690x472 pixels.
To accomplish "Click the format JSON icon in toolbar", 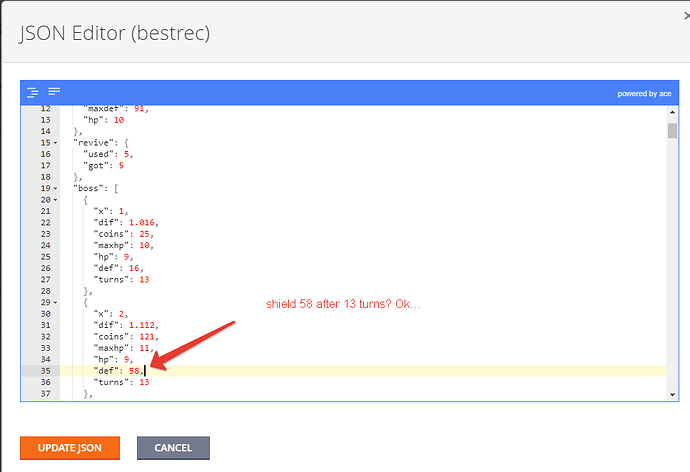I will click(x=33, y=92).
